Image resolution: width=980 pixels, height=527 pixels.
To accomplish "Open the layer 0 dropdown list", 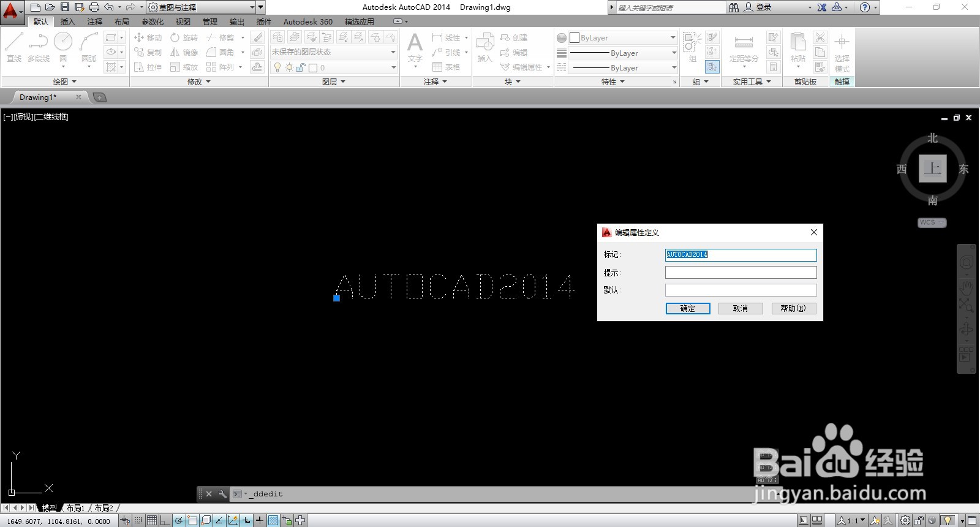I will 334,67.
